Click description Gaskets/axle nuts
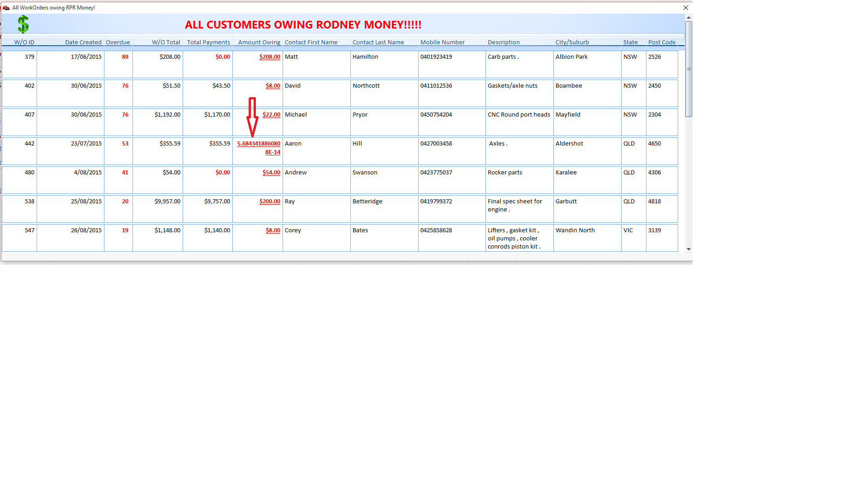This screenshot has width=868, height=488. click(x=513, y=86)
